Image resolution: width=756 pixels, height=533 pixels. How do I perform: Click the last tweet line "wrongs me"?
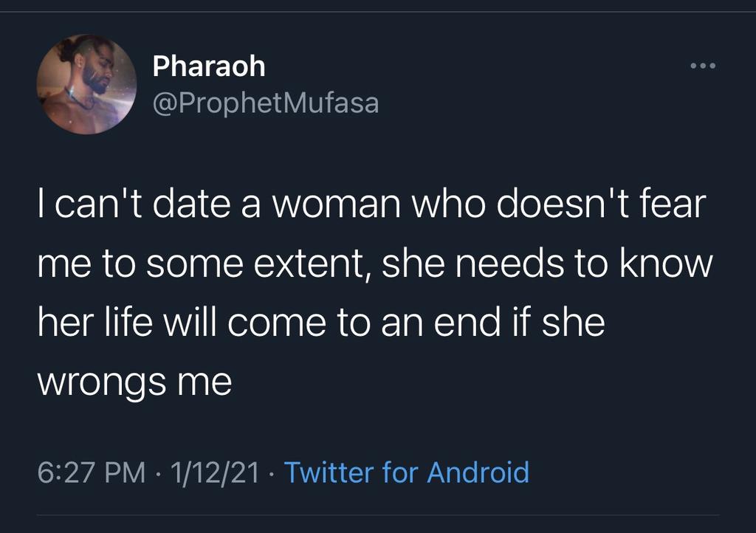point(134,383)
